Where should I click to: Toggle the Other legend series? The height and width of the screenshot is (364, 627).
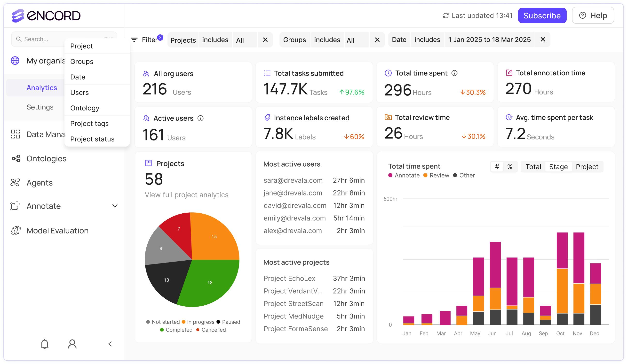[x=464, y=175]
